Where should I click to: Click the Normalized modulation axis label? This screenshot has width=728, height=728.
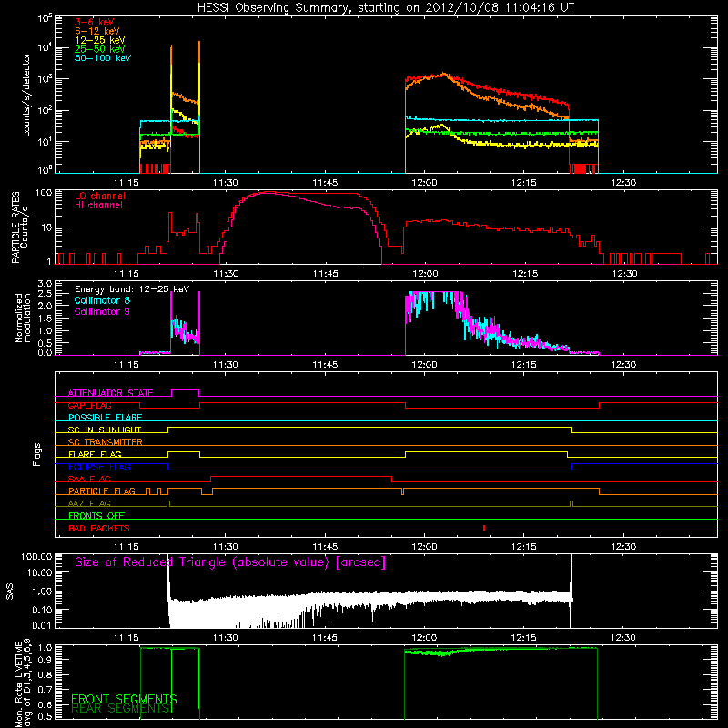click(x=23, y=318)
